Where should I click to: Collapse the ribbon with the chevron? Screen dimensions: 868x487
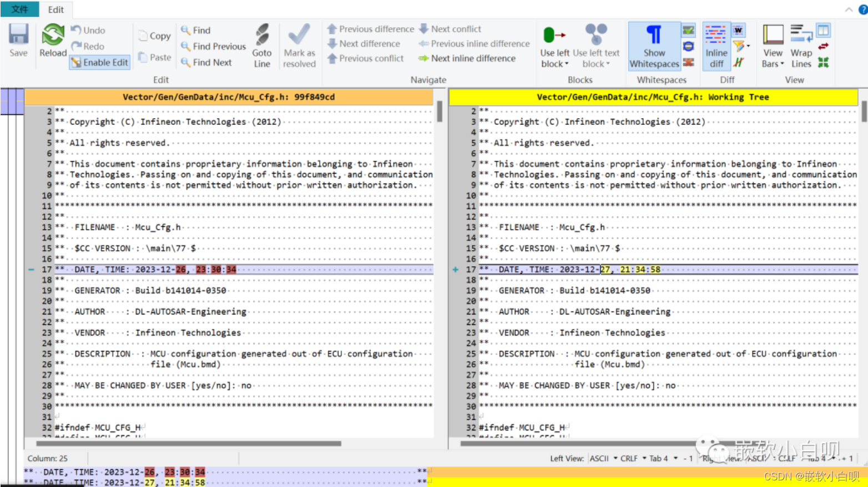(x=849, y=9)
